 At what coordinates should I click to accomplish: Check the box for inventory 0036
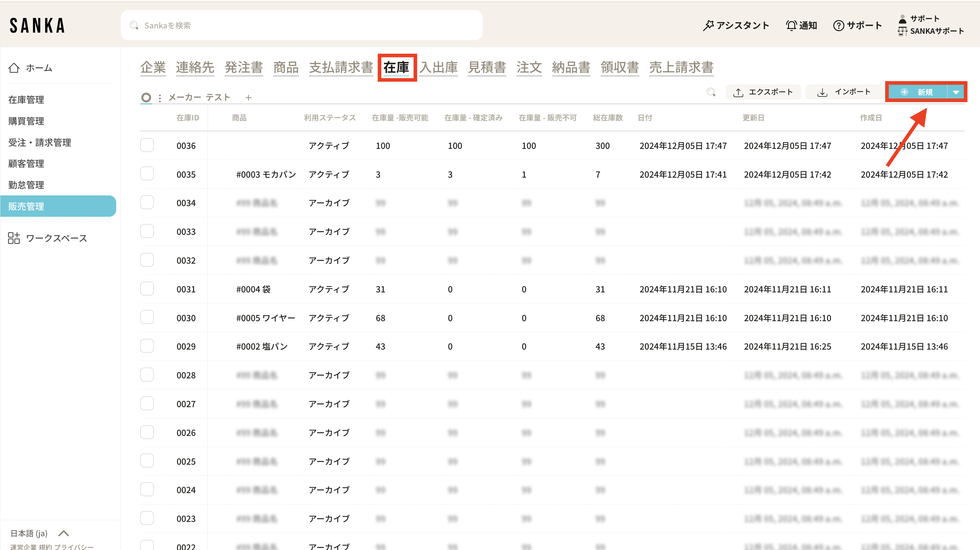pos(147,145)
